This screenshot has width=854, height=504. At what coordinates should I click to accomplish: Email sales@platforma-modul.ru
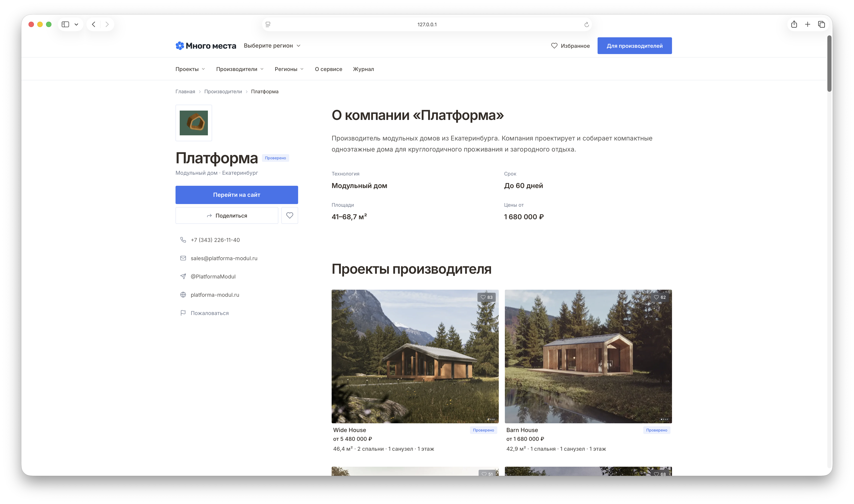point(224,258)
